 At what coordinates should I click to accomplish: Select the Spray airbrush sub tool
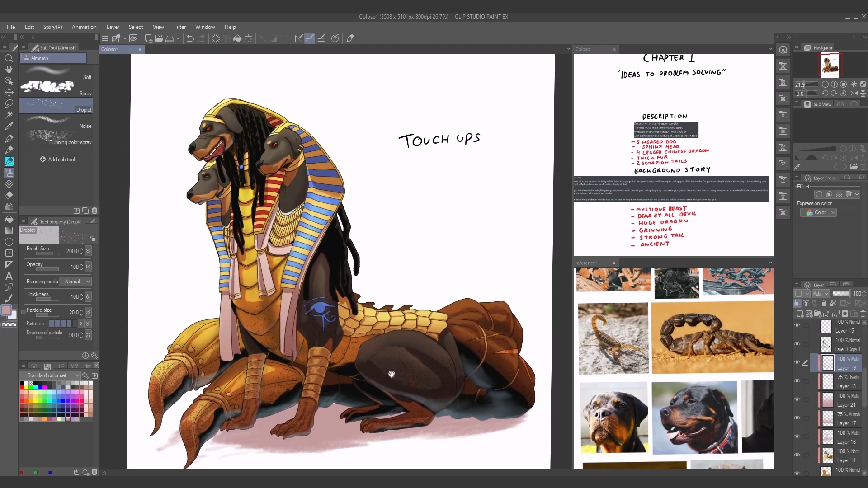[56, 89]
